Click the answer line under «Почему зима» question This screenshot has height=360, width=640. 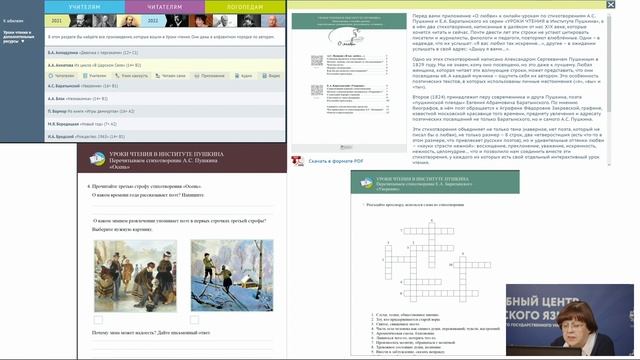(182, 341)
